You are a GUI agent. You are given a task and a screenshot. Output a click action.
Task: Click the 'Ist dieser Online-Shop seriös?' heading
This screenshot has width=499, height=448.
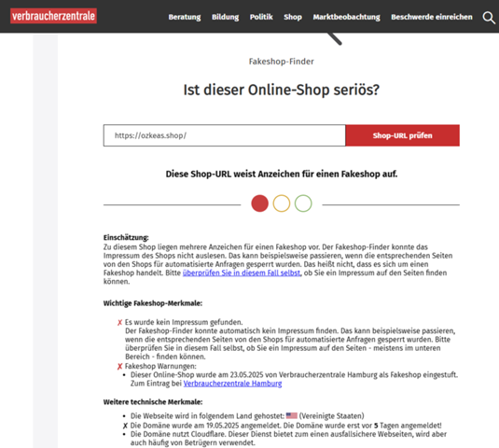tap(282, 90)
